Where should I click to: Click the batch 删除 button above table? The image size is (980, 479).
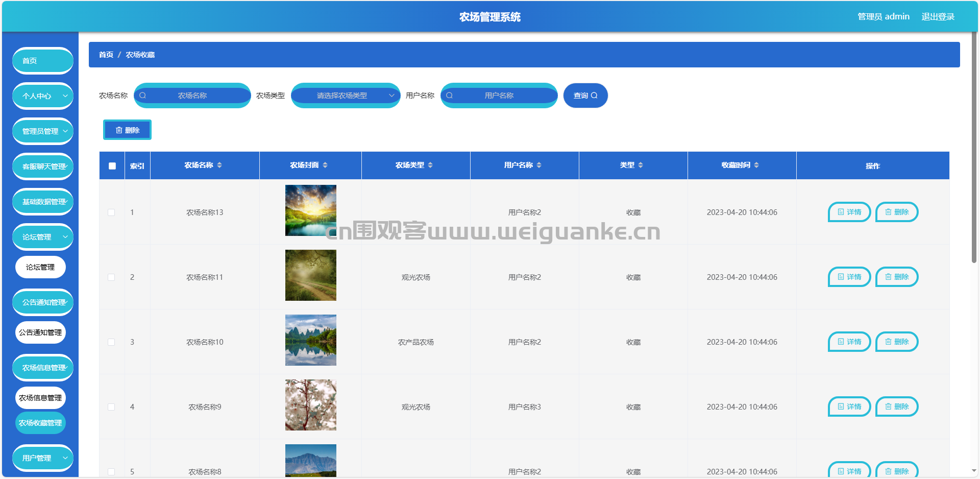127,130
